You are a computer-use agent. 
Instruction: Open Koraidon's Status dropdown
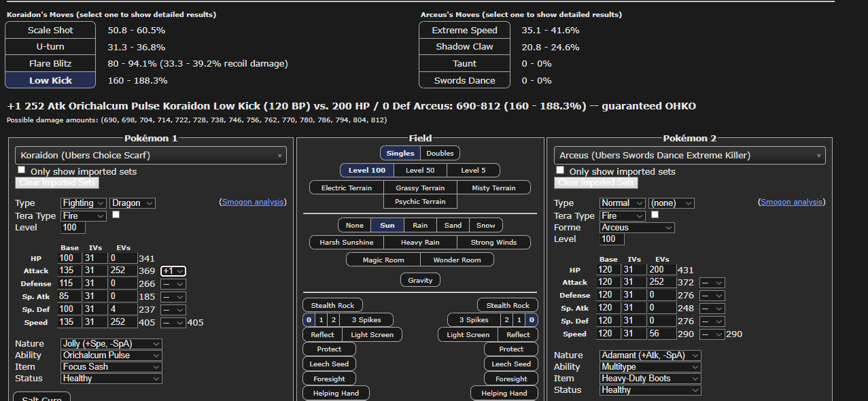pyautogui.click(x=111, y=379)
